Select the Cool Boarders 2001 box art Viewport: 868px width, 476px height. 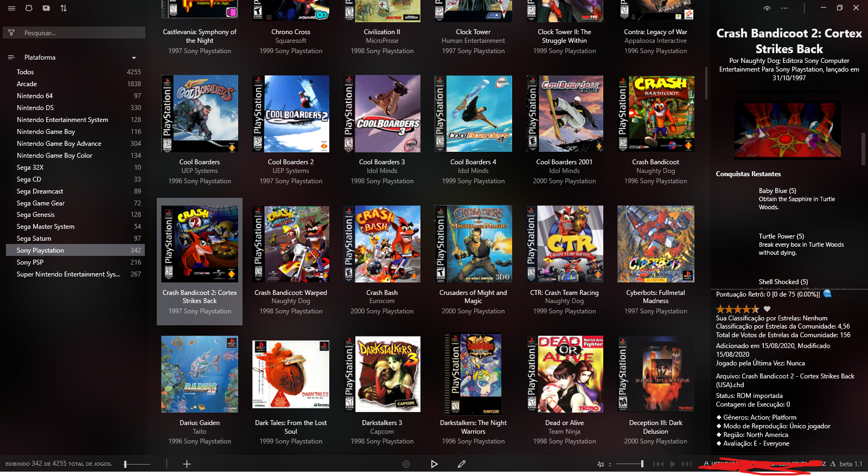click(564, 114)
